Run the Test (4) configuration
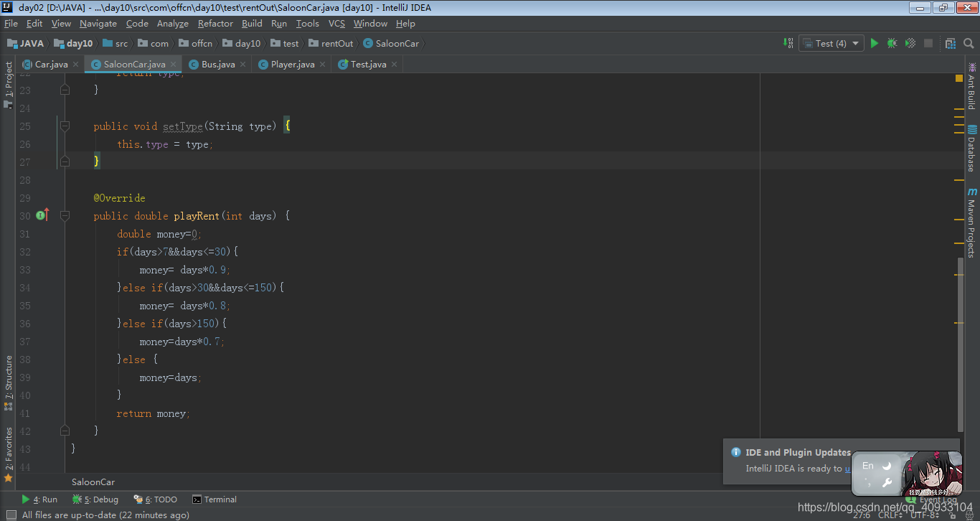Screen dimensions: 980x521 [x=874, y=43]
